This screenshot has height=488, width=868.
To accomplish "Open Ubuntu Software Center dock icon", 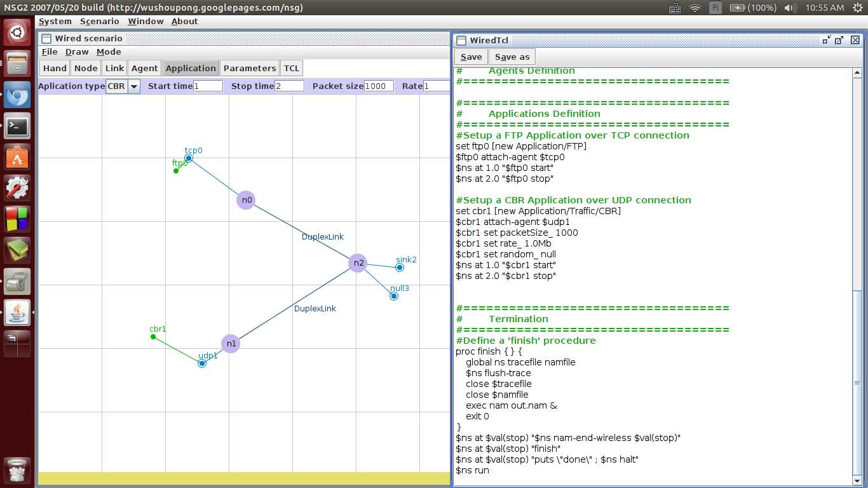I will pos(17,157).
